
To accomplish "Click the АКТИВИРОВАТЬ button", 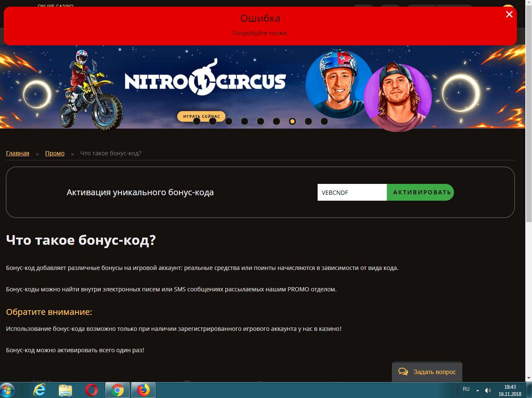I will 420,192.
